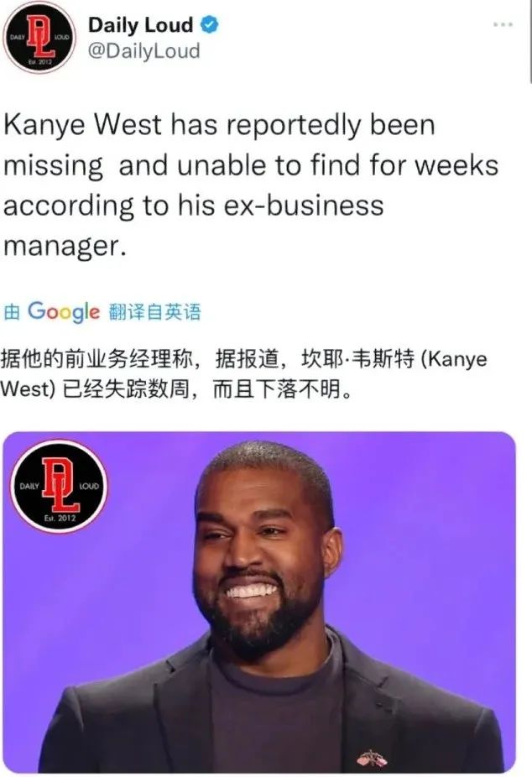
Task: Open the attached tweet photo
Action: pos(259,602)
